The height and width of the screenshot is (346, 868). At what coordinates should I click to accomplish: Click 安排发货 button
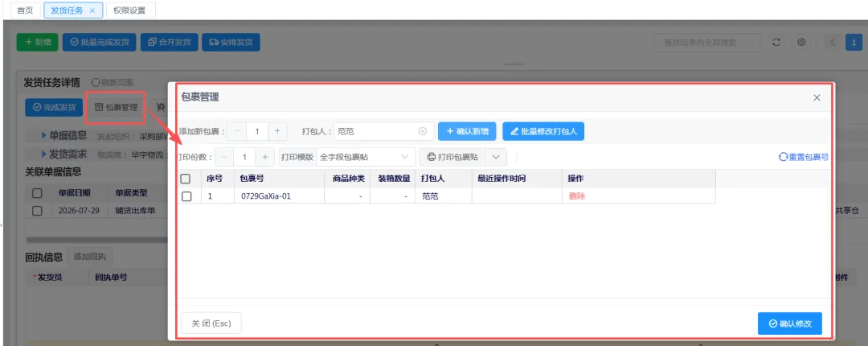pos(231,42)
